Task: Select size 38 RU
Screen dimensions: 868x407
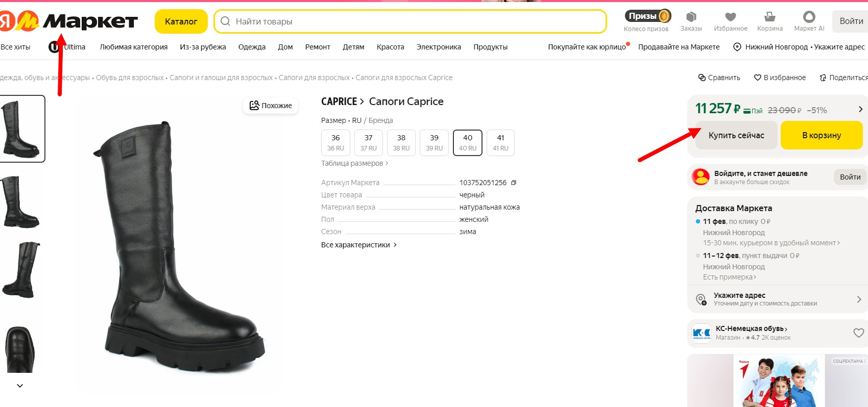Action: click(401, 142)
